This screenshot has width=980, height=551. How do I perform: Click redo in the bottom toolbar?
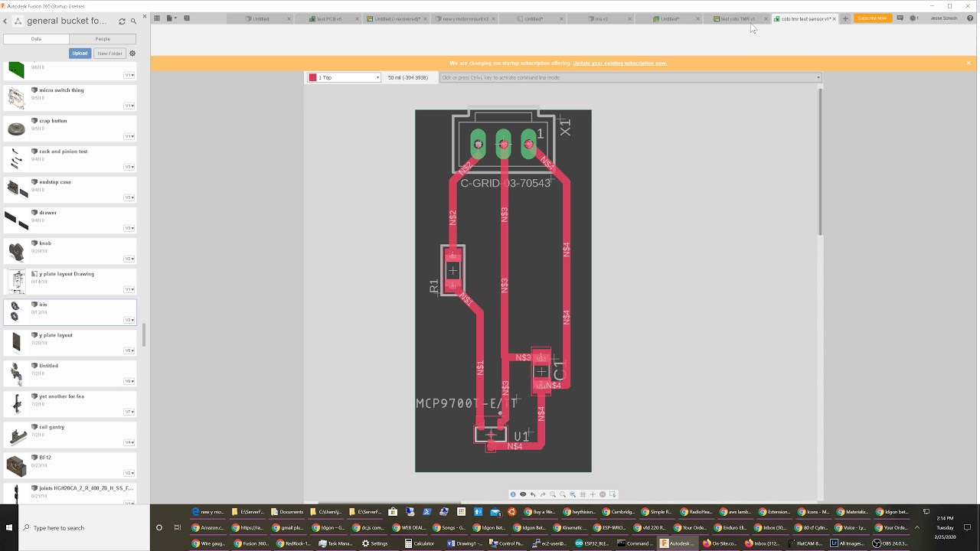click(x=543, y=494)
